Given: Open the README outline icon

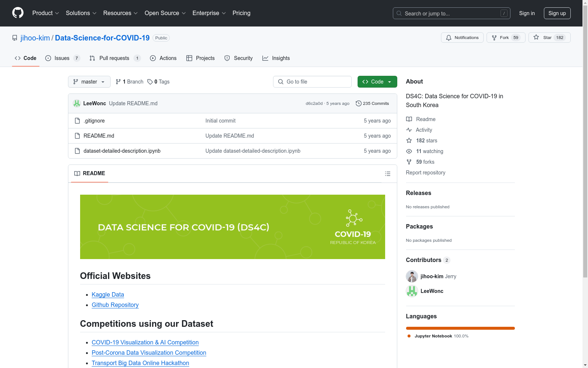Looking at the screenshot, I should [x=388, y=174].
